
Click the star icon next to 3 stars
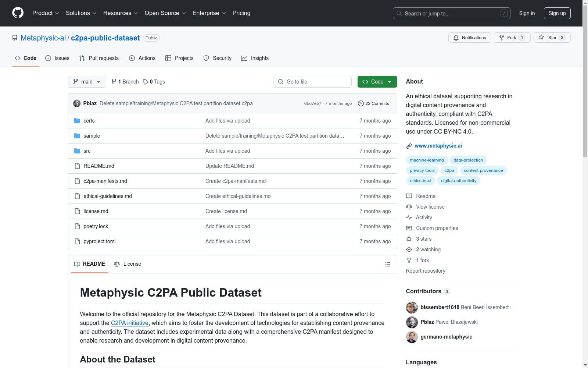409,239
